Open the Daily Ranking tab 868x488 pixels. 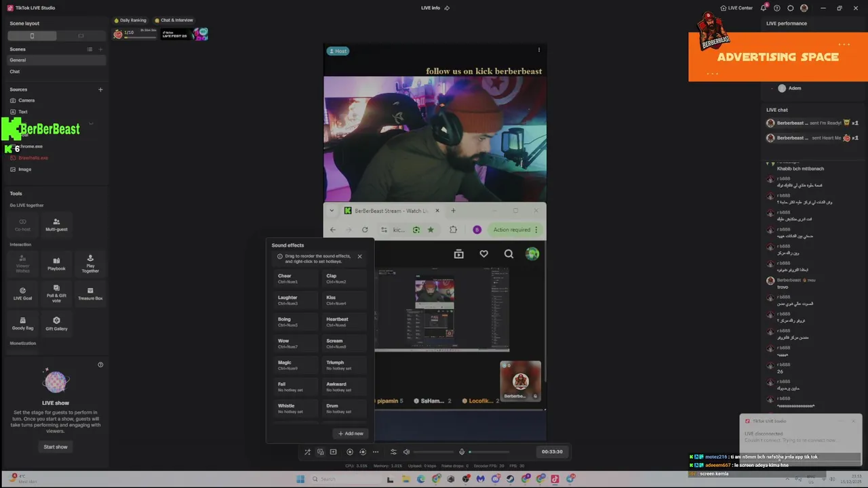pos(130,20)
